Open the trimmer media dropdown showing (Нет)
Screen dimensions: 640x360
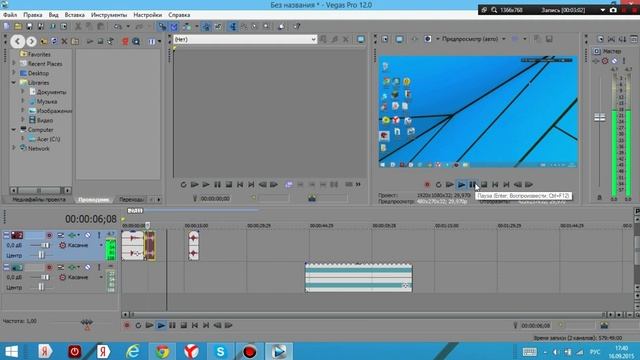click(245, 39)
